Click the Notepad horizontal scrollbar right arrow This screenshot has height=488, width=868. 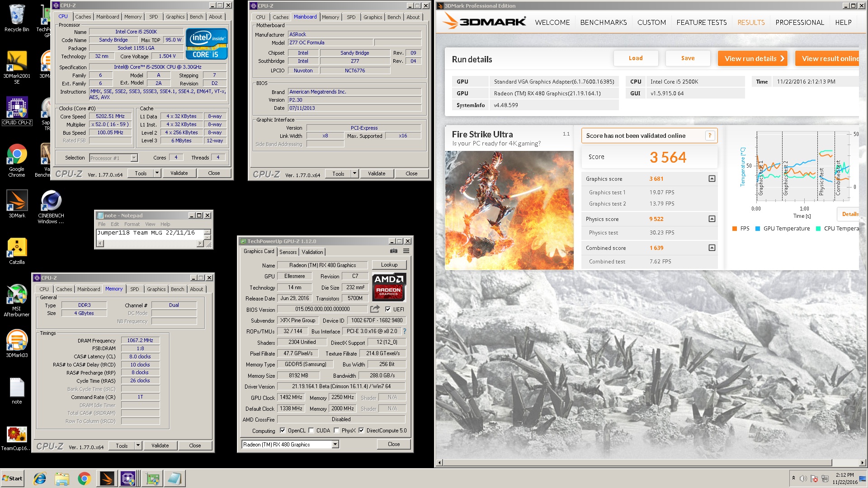click(x=200, y=244)
